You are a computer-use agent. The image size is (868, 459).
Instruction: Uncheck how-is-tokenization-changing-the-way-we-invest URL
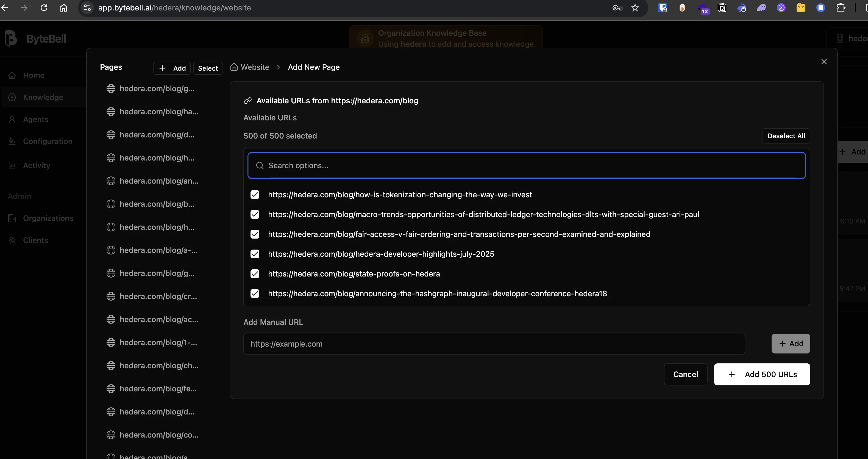coord(255,195)
